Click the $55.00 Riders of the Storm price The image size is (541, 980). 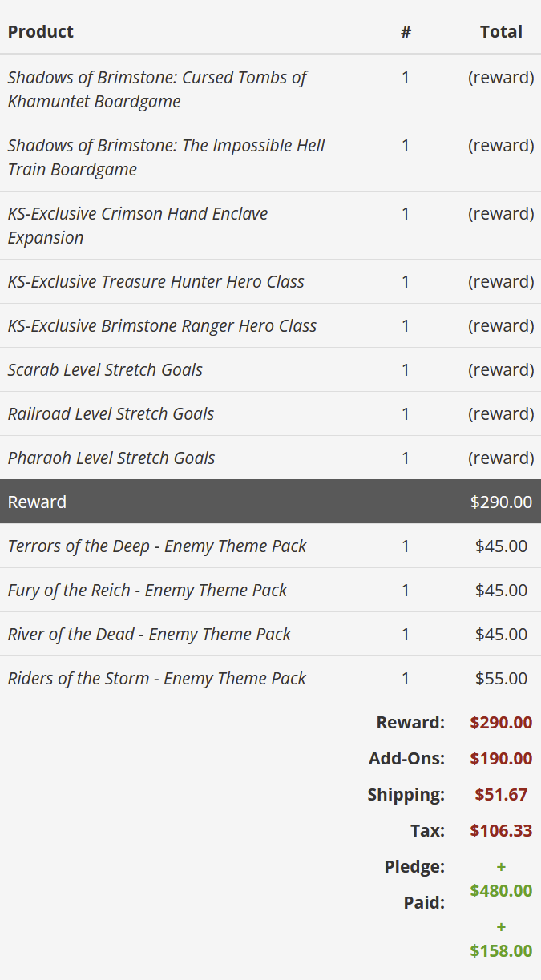click(x=501, y=678)
